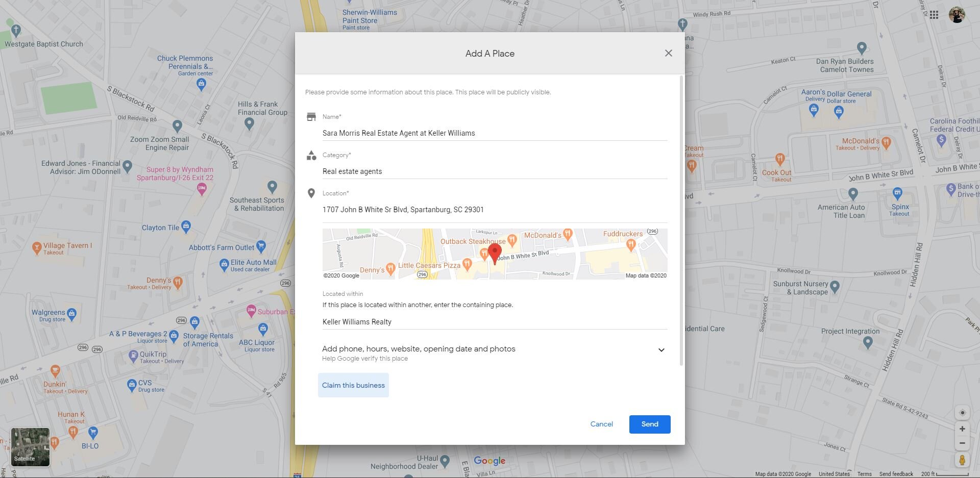Screen dimensions: 980x478
Task: Click Dunkin' restaurant pin
Action: (x=55, y=371)
